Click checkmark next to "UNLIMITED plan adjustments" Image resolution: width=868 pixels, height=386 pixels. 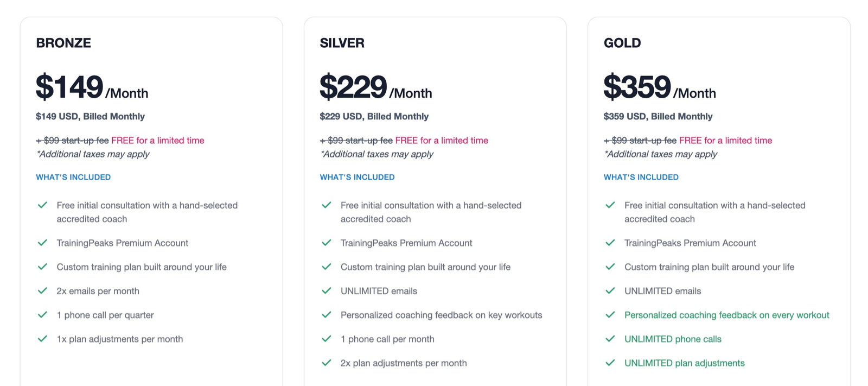tap(610, 363)
